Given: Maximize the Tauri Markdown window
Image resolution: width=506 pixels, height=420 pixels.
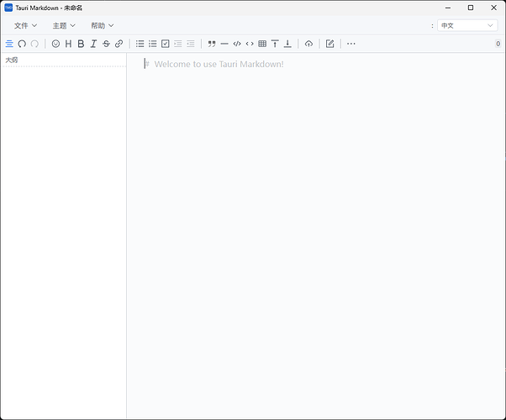Looking at the screenshot, I should (x=471, y=8).
